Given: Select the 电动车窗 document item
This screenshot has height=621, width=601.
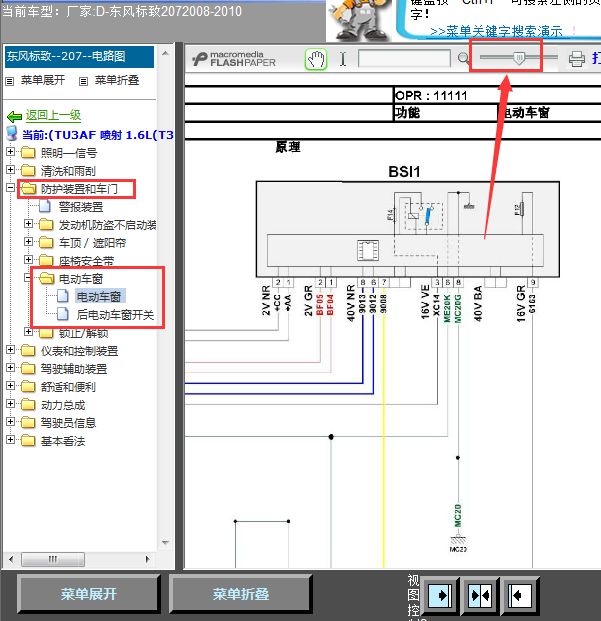Looking at the screenshot, I should tap(99, 297).
